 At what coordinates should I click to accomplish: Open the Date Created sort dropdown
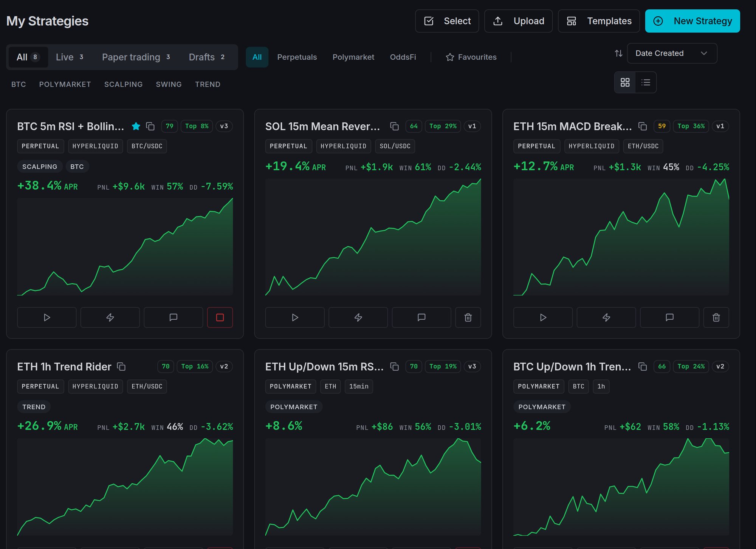tap(672, 53)
